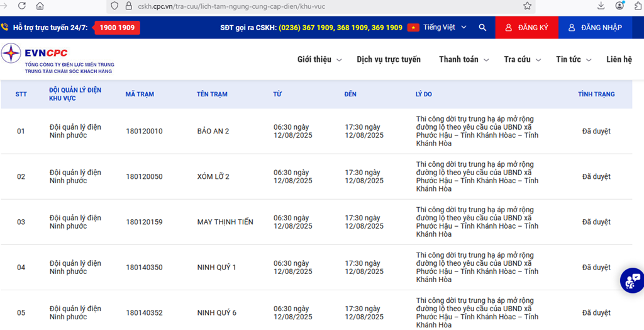Click the ĐĂNG NHẬP button

tap(595, 28)
